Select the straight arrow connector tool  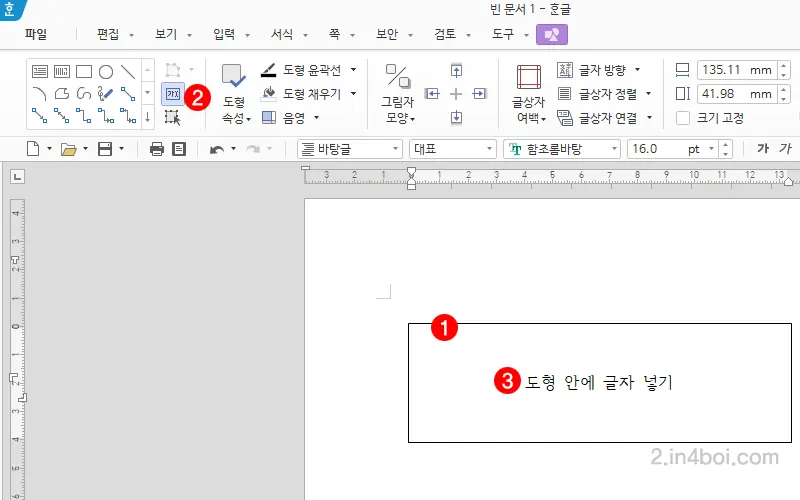pos(40,116)
